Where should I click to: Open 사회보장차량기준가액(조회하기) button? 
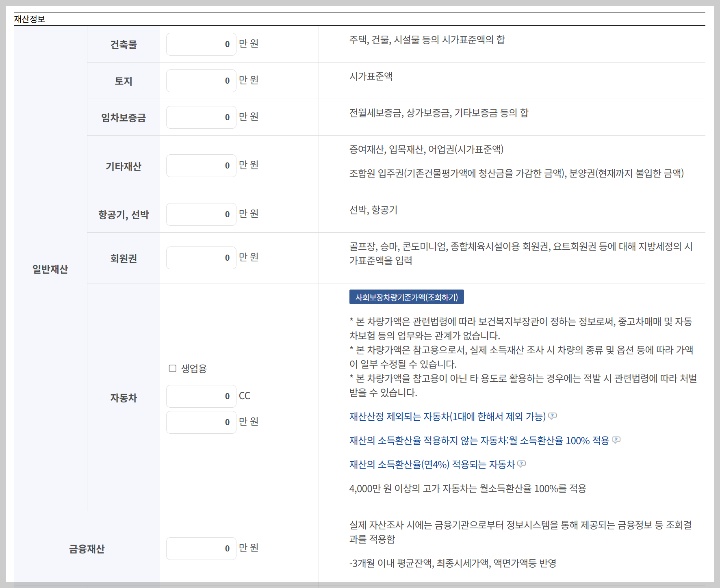(x=407, y=297)
